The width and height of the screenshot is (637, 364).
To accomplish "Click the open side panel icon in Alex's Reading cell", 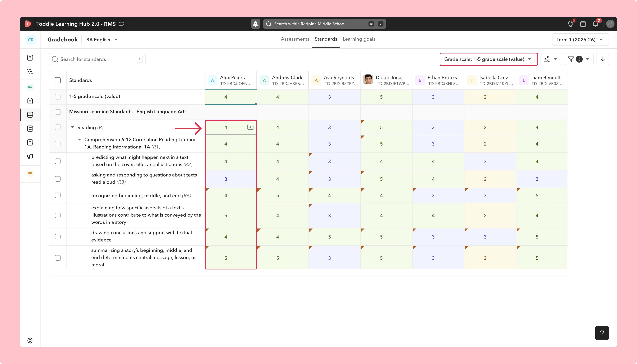I will [250, 127].
